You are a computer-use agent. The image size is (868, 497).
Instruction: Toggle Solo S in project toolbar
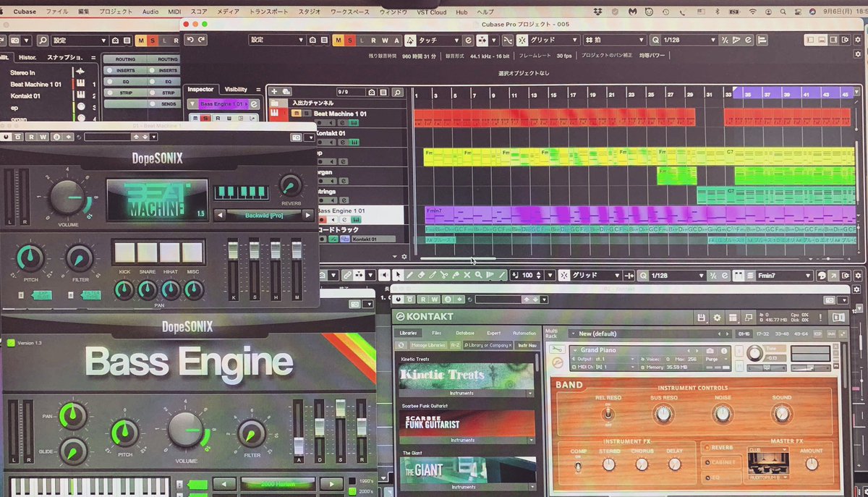349,41
